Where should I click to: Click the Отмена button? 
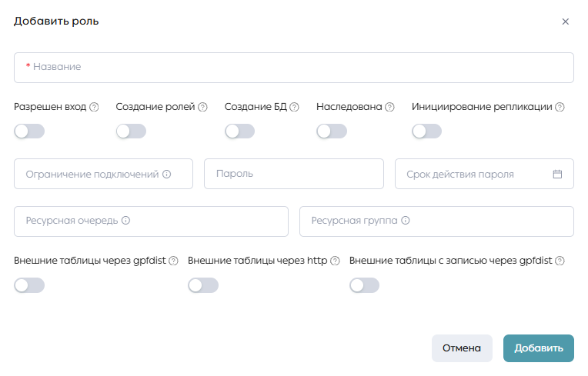pyautogui.click(x=462, y=348)
